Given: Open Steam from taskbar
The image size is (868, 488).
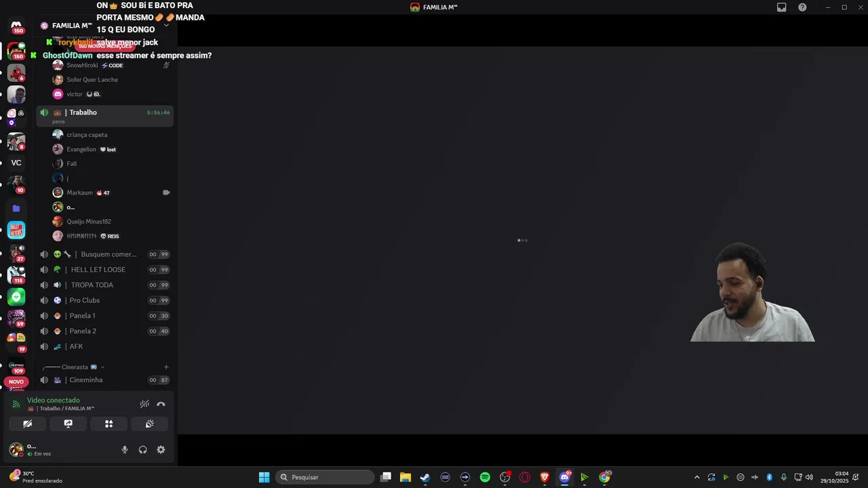Looking at the screenshot, I should click(x=425, y=477).
